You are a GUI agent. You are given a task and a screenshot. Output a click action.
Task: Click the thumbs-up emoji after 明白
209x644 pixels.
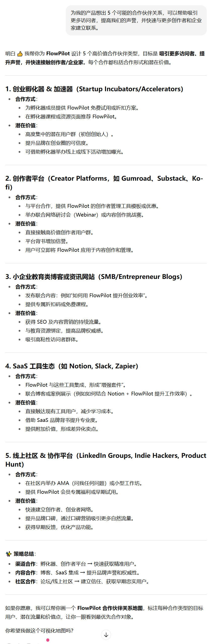[x=20, y=54]
